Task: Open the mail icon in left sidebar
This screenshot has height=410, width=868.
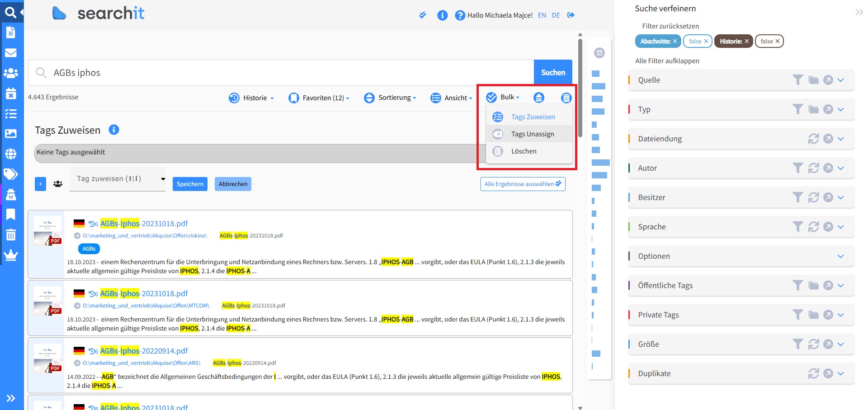Action: click(x=11, y=53)
